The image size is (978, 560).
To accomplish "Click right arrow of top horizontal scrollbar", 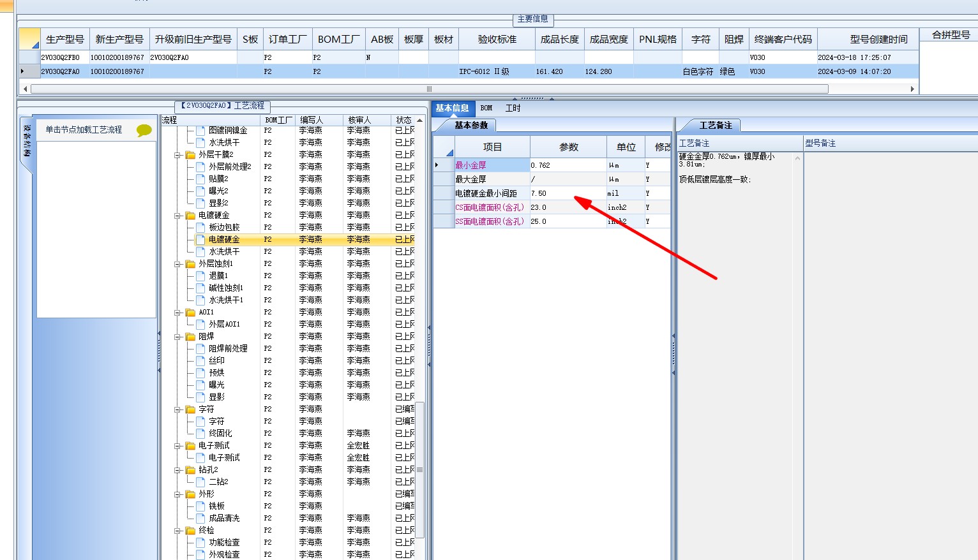I will pyautogui.click(x=912, y=89).
